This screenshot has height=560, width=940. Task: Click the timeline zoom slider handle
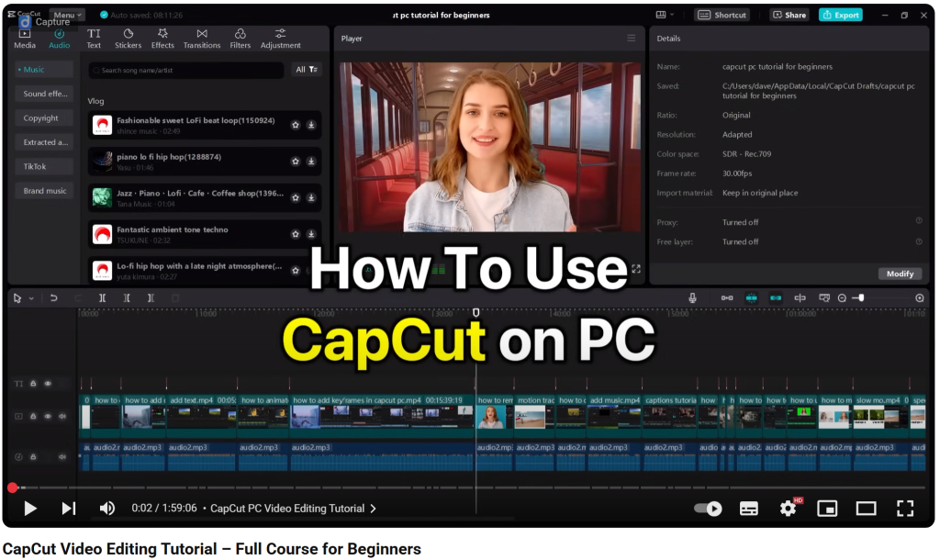pyautogui.click(x=860, y=298)
